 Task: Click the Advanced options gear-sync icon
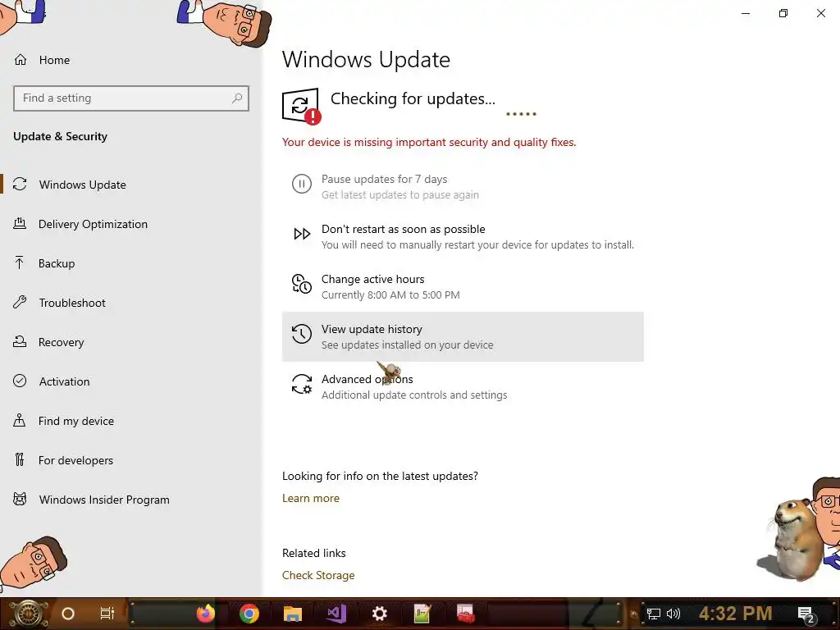(302, 384)
